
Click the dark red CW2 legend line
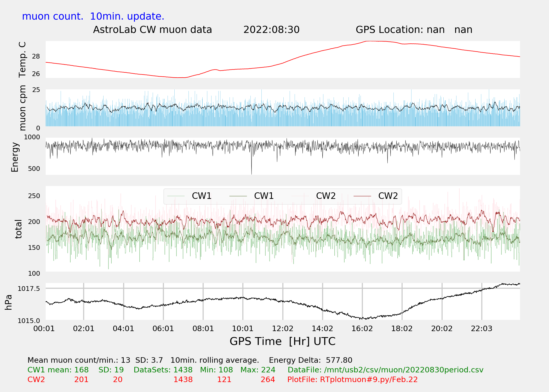pos(362,196)
